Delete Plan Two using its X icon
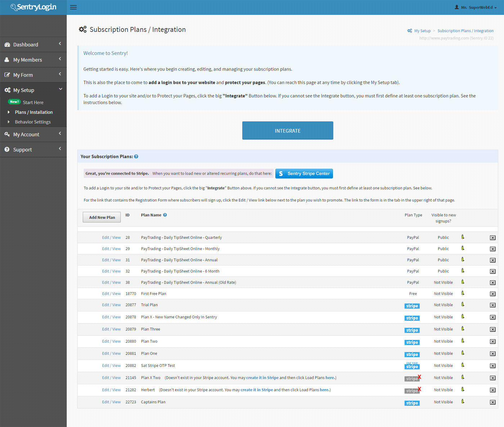The width and height of the screenshot is (504, 427). tap(493, 342)
